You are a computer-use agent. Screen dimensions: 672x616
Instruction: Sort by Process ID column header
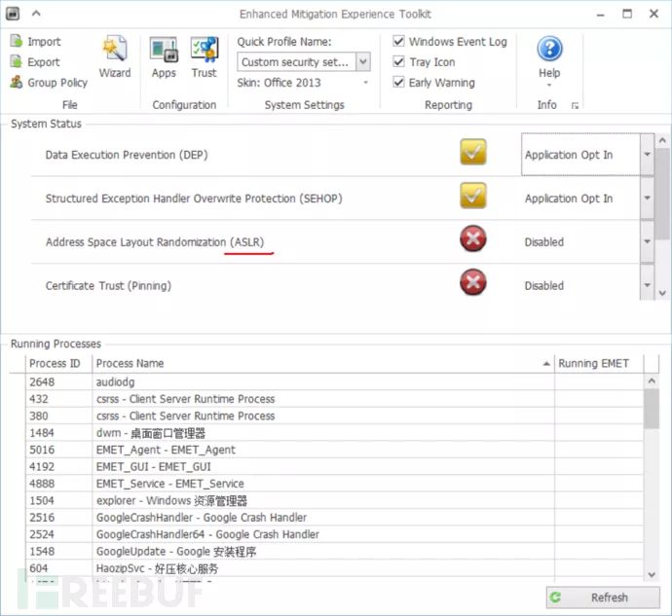(x=58, y=363)
